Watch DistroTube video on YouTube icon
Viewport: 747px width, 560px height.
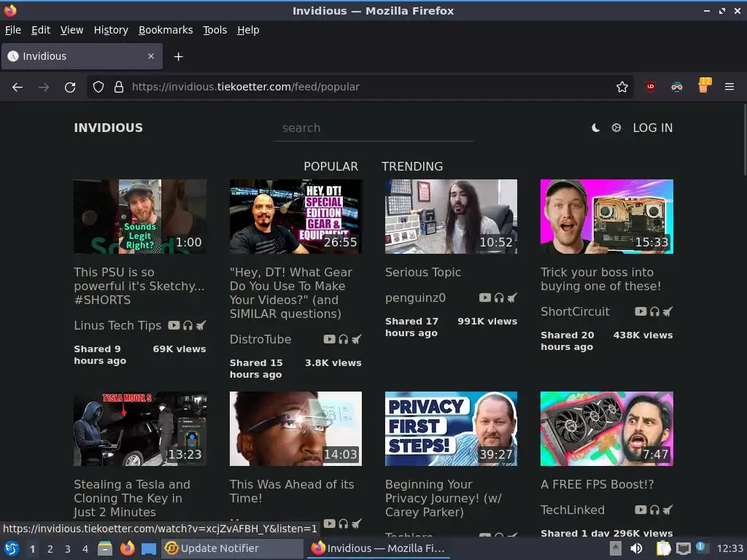pyautogui.click(x=329, y=339)
